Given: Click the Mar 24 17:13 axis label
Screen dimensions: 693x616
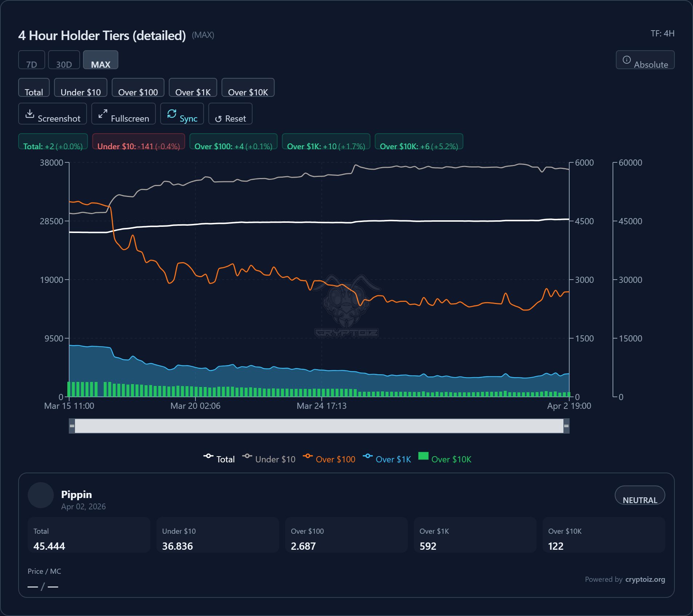Looking at the screenshot, I should 322,406.
